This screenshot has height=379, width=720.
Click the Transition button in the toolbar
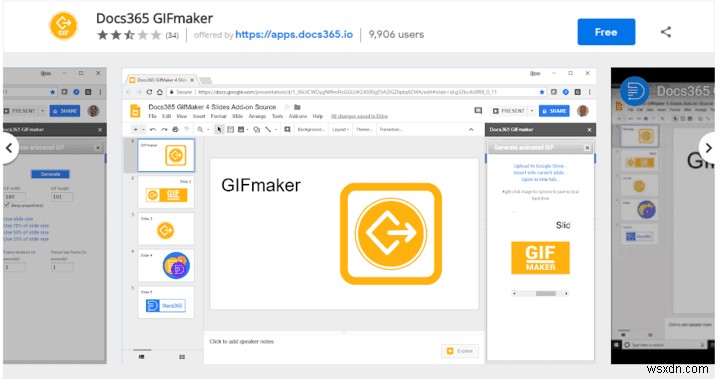pyautogui.click(x=391, y=130)
